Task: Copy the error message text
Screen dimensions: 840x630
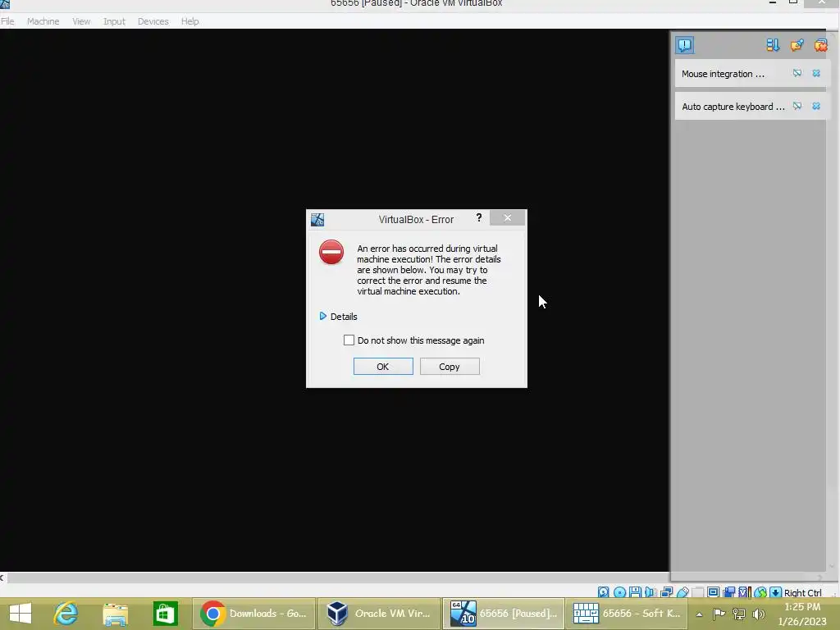Action: click(x=449, y=367)
